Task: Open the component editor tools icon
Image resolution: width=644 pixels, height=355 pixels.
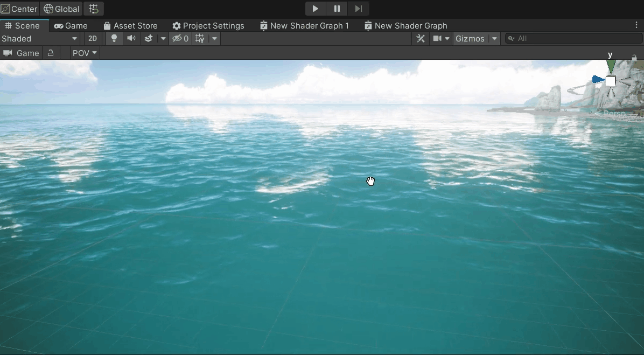Action: click(421, 38)
